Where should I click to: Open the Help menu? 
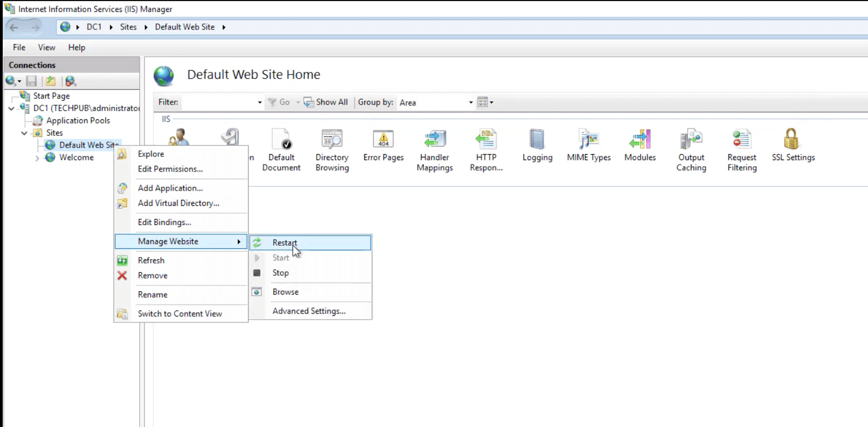point(77,47)
